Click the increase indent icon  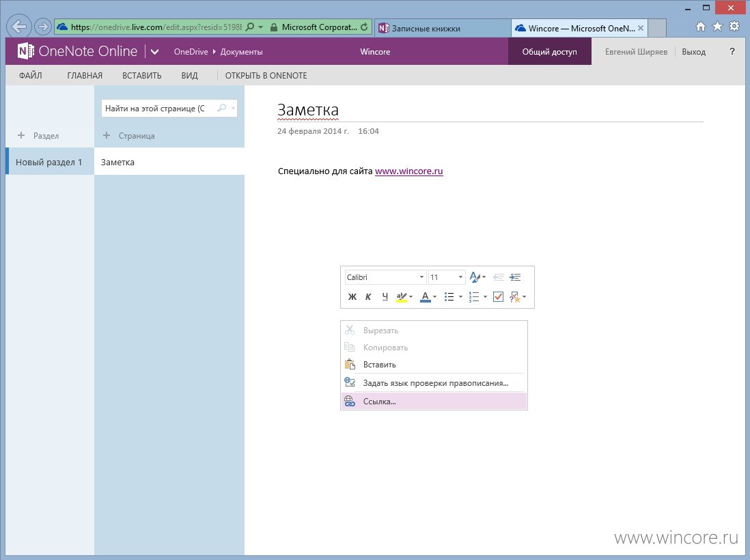pyautogui.click(x=515, y=277)
